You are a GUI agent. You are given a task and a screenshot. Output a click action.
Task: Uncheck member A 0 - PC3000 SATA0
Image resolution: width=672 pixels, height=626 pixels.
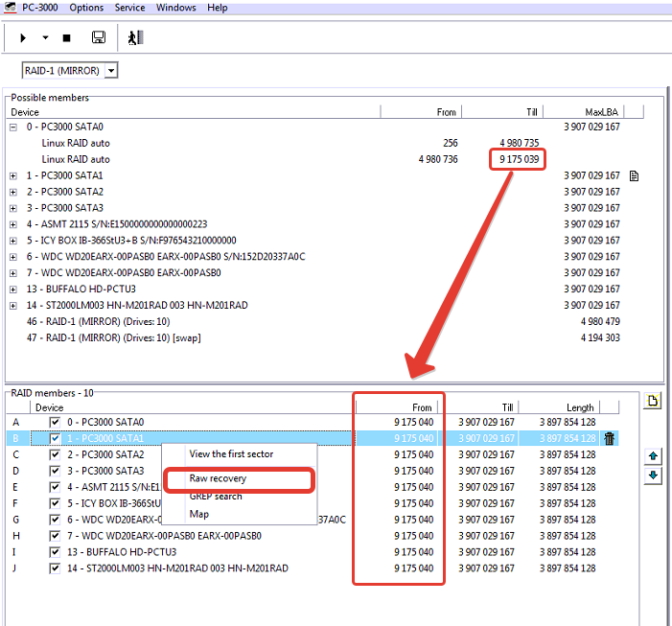point(55,423)
